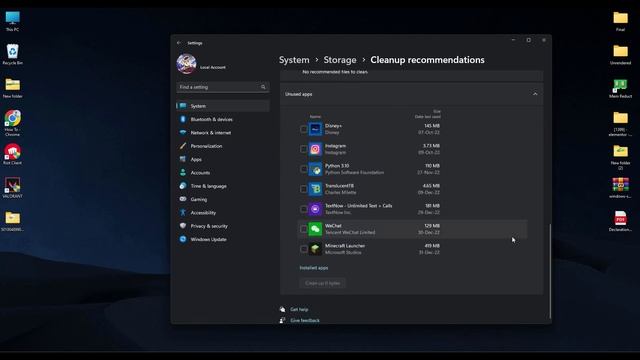Viewport: 640px width, 360px height.
Task: Check the TextNow checkbox
Action: (303, 209)
